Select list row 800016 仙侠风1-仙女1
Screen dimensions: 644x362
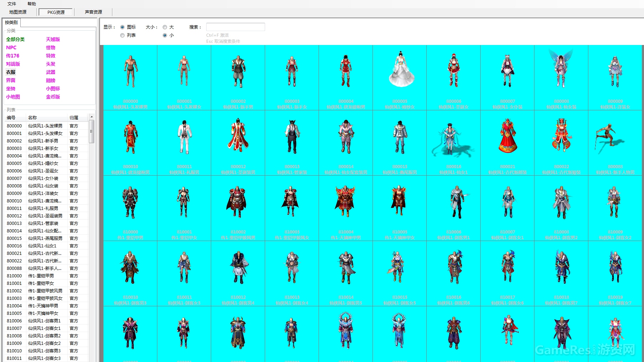(46, 246)
